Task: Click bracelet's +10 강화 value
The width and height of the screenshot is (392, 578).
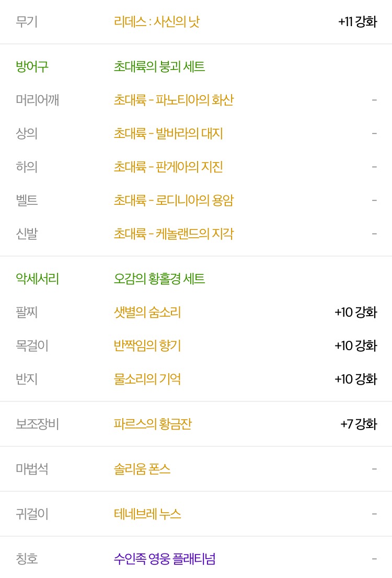Action: (x=356, y=312)
